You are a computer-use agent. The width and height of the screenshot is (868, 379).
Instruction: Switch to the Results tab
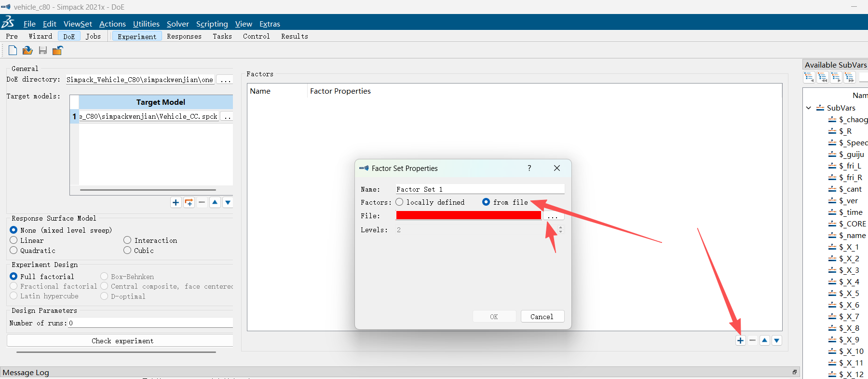295,36
